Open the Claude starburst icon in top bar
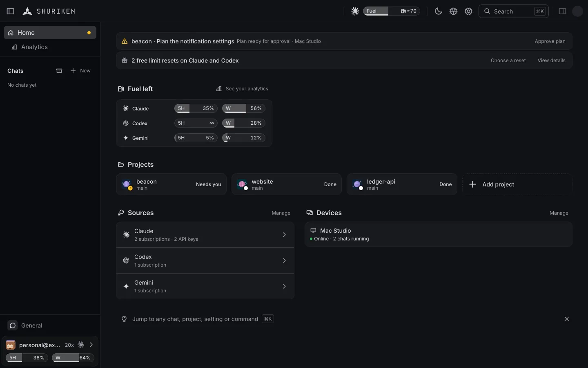The width and height of the screenshot is (588, 368). pyautogui.click(x=355, y=11)
